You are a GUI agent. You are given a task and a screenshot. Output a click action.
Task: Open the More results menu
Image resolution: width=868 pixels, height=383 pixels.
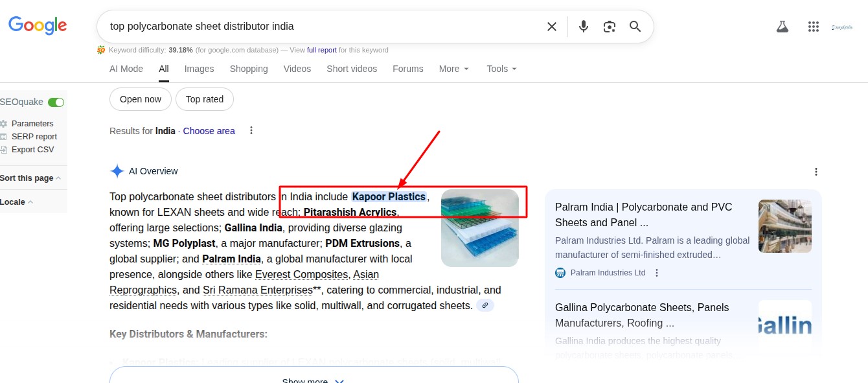[x=453, y=68]
